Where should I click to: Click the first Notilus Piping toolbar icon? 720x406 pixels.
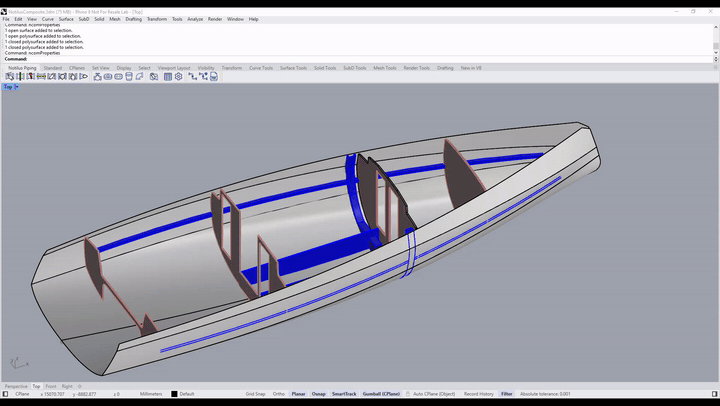coord(10,77)
